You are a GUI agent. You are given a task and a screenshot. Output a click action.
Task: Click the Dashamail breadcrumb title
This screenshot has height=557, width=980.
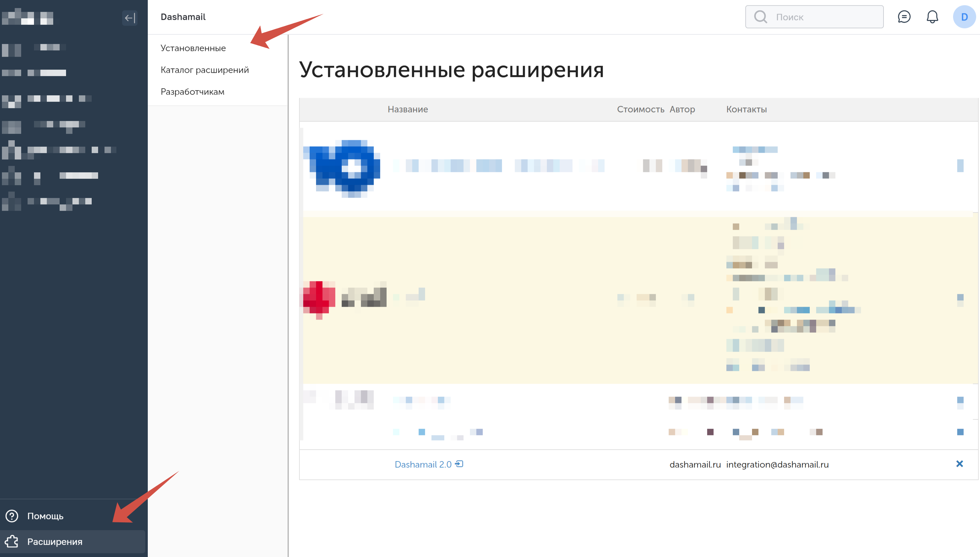point(183,17)
